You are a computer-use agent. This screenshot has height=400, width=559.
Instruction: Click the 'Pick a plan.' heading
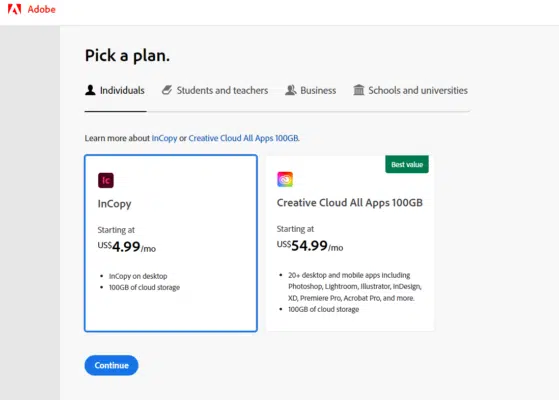(127, 56)
